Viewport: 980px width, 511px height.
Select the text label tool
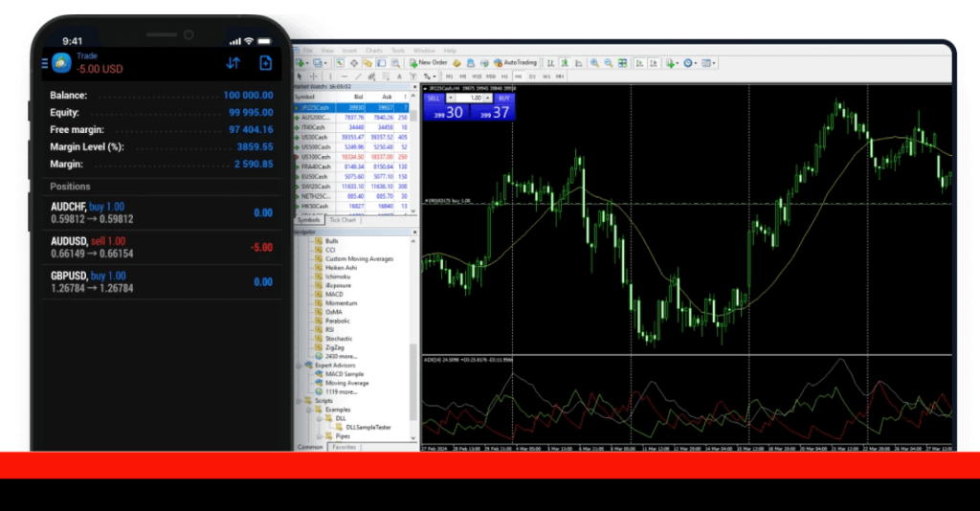[413, 77]
